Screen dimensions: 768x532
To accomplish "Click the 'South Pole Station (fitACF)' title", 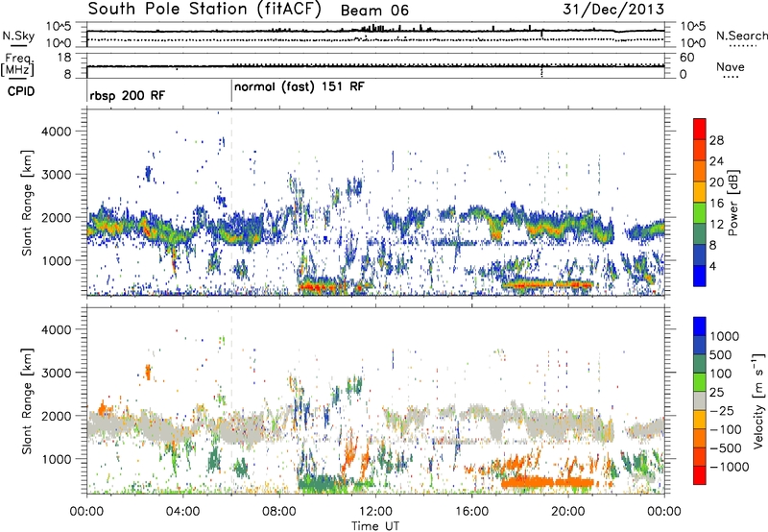I will point(204,10).
